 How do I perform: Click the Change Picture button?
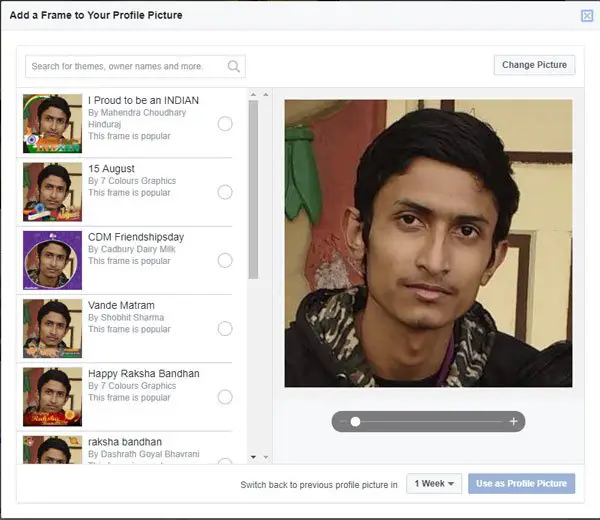534,65
